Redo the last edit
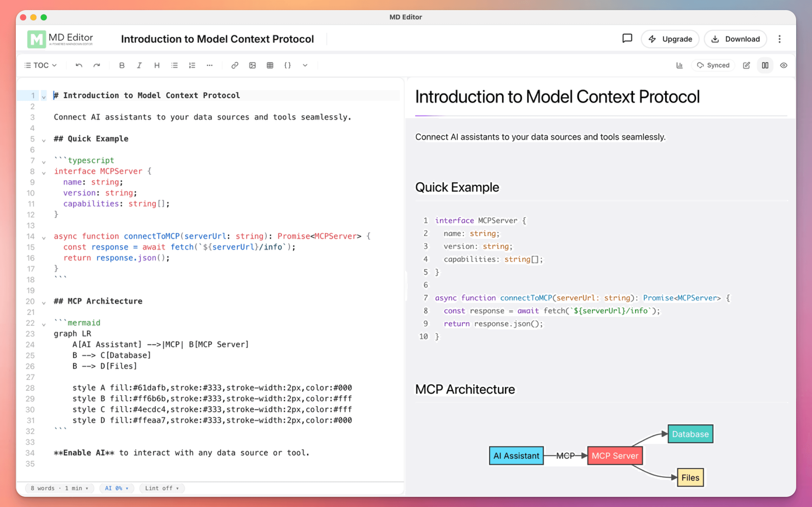812x507 pixels. point(97,65)
